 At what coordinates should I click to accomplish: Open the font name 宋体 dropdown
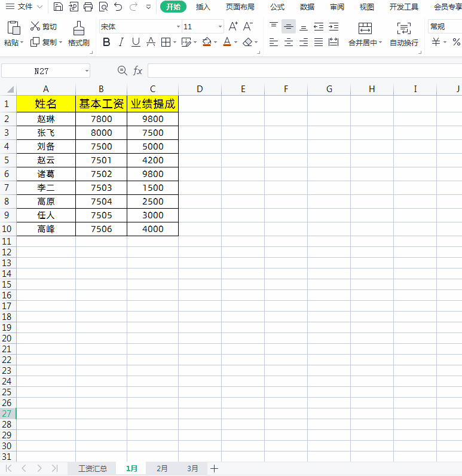click(178, 27)
